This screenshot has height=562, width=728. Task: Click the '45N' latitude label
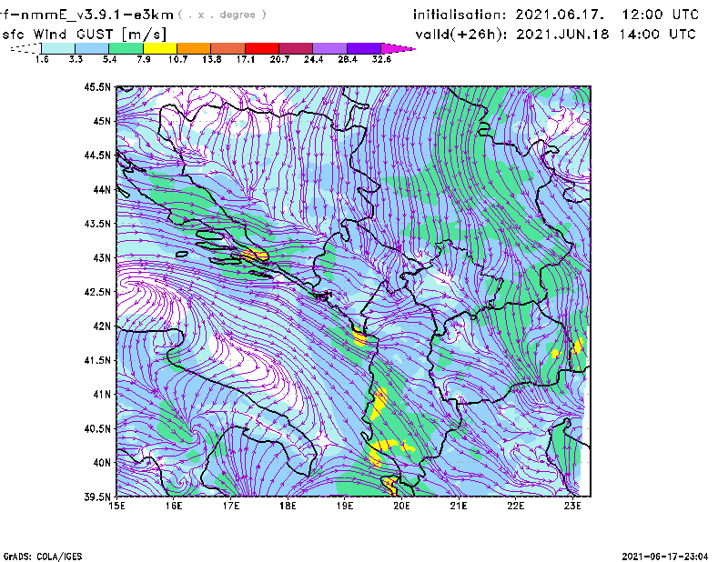coord(102,121)
